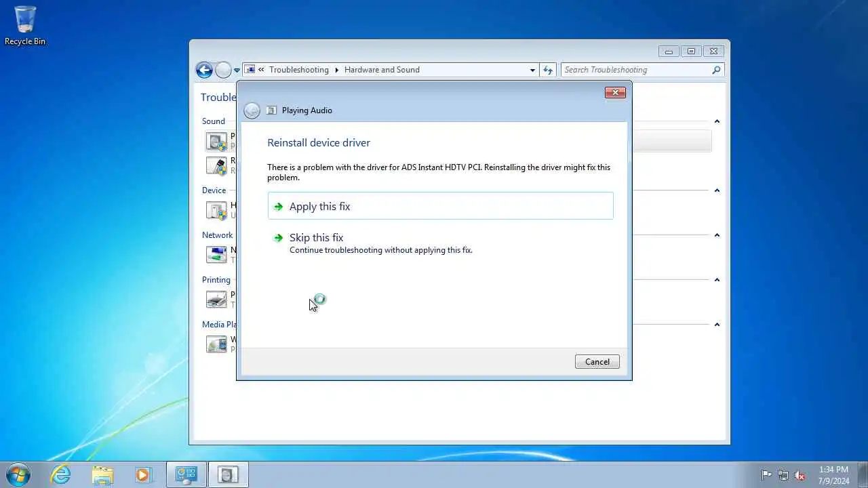Image resolution: width=868 pixels, height=488 pixels.
Task: Click the Show desktop strip
Action: point(863,474)
